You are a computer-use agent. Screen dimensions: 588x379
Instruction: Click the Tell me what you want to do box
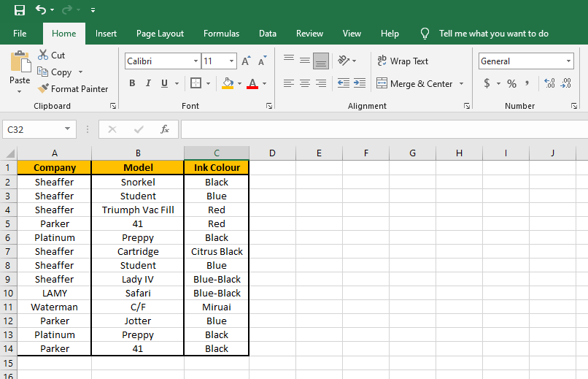(x=493, y=34)
